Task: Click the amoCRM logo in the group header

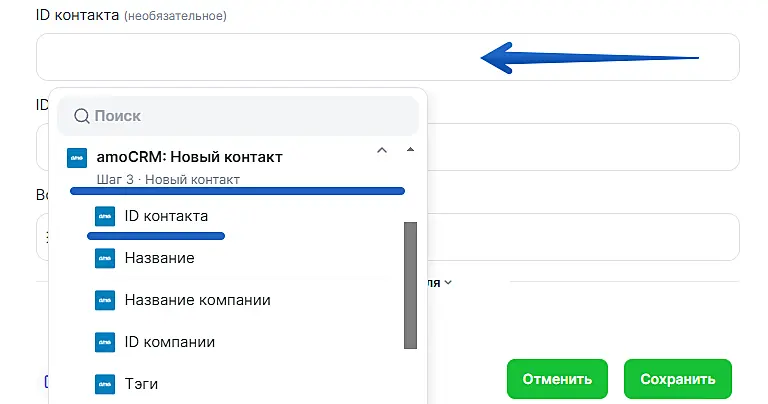Action: tap(76, 158)
